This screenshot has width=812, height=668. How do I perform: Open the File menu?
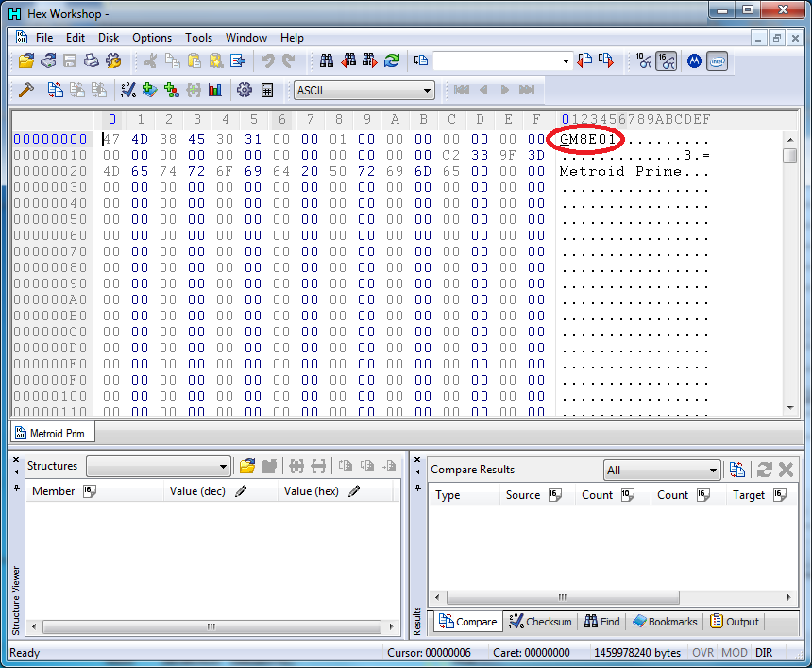[44, 38]
